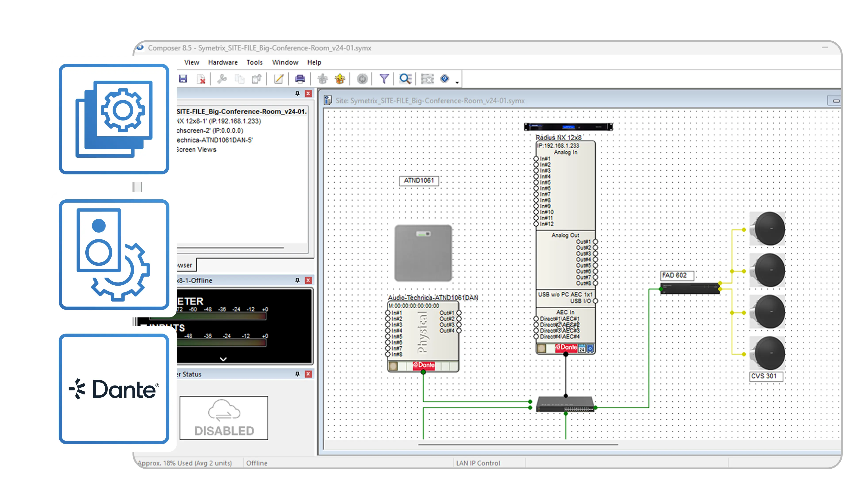Select the Screen Views tree item
This screenshot has height=504, width=844.
196,150
